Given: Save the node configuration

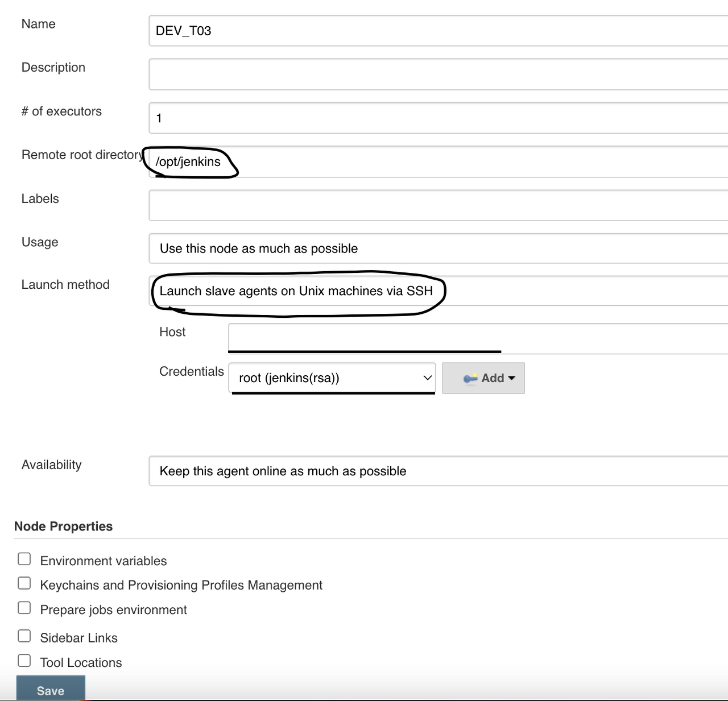Looking at the screenshot, I should [51, 688].
